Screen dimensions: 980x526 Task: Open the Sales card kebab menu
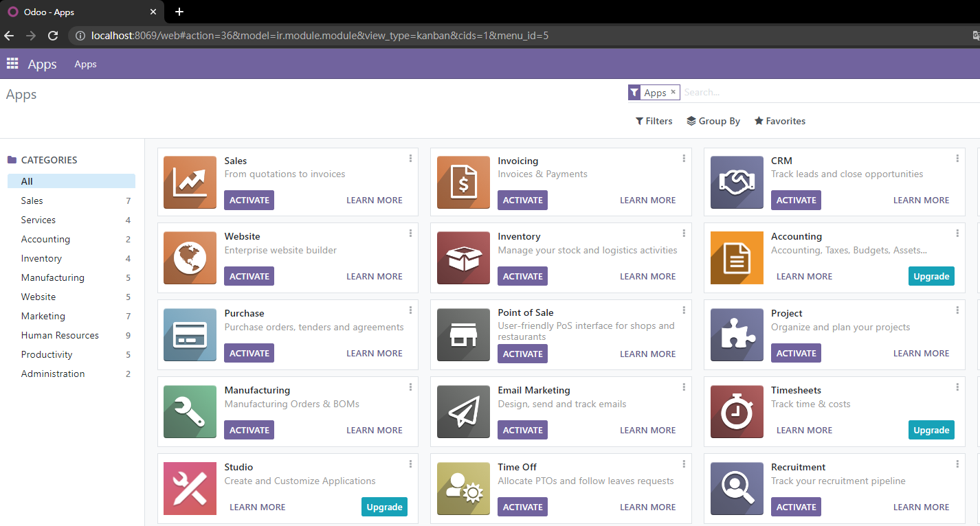click(411, 159)
